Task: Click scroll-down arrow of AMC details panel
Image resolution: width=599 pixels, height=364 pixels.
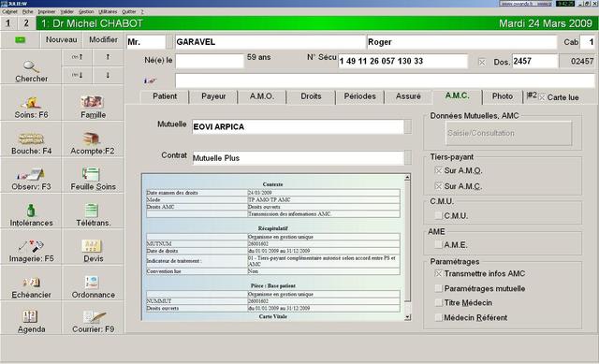Action: (408, 317)
